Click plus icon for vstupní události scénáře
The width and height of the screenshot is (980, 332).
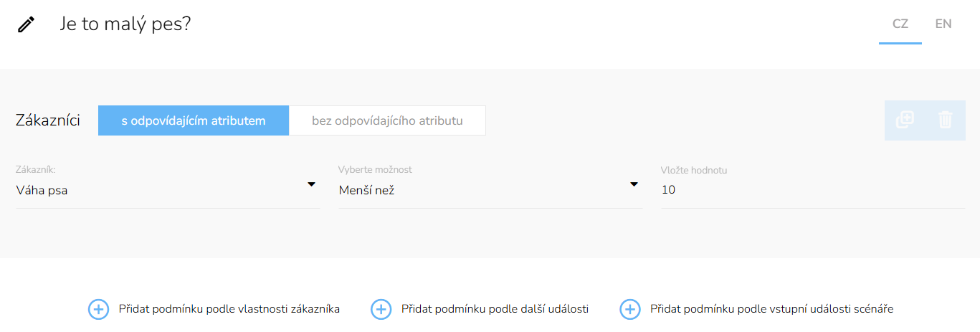click(629, 309)
